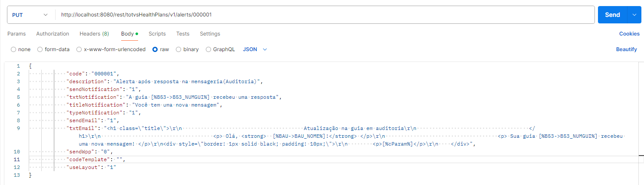Image resolution: width=644 pixels, height=185 pixels.
Task: Click the Beautify link
Action: (626, 49)
